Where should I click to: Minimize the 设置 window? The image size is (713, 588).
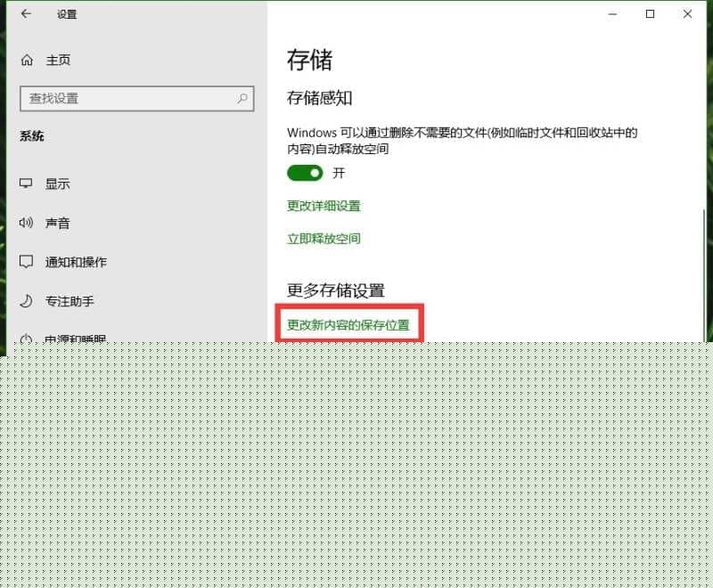[612, 14]
